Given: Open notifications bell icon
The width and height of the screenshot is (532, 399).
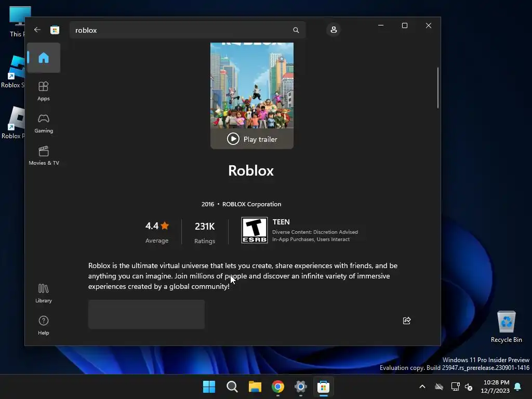Looking at the screenshot, I should pyautogui.click(x=518, y=387).
